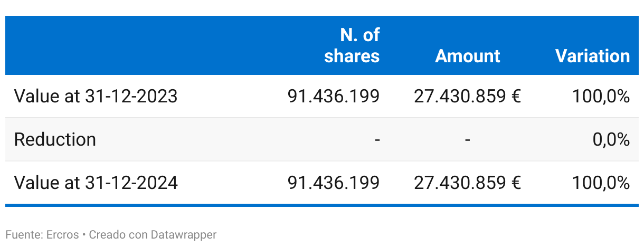Click shares value 91.436.199 in 2023 row
The width and height of the screenshot is (644, 247).
pyautogui.click(x=334, y=97)
